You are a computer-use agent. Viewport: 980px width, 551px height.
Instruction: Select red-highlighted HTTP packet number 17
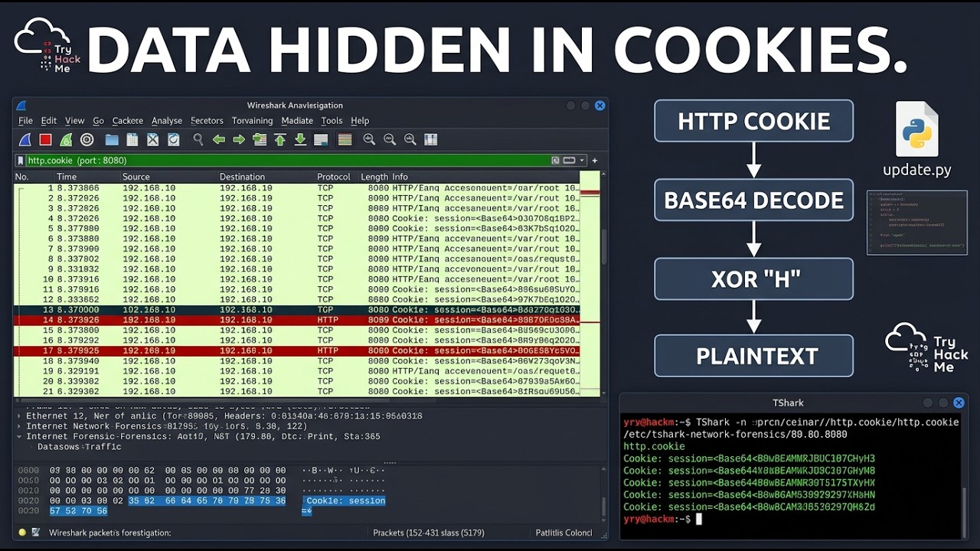pyautogui.click(x=297, y=350)
